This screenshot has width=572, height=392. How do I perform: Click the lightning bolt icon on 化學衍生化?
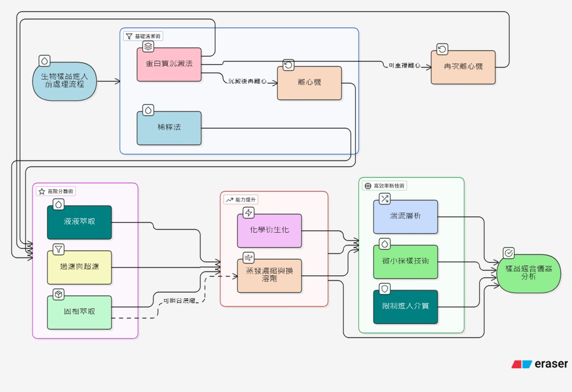click(249, 213)
